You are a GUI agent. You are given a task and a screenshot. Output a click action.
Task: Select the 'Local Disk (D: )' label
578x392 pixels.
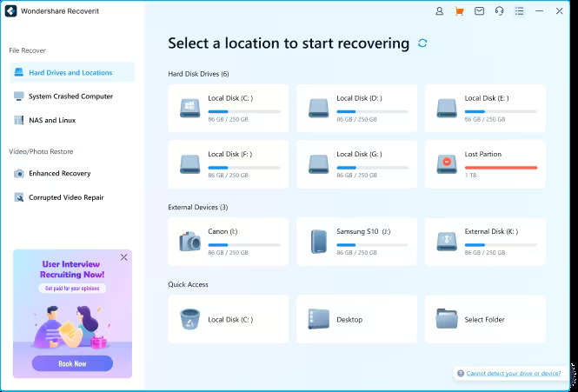(x=359, y=98)
